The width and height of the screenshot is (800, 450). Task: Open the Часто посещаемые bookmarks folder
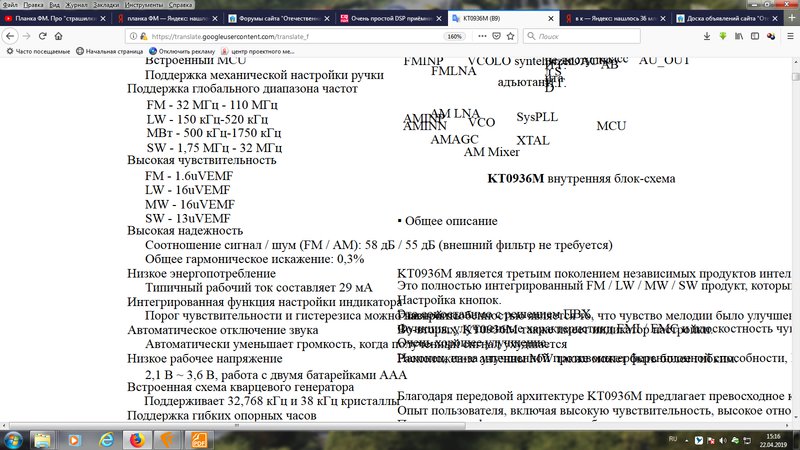[x=38, y=51]
